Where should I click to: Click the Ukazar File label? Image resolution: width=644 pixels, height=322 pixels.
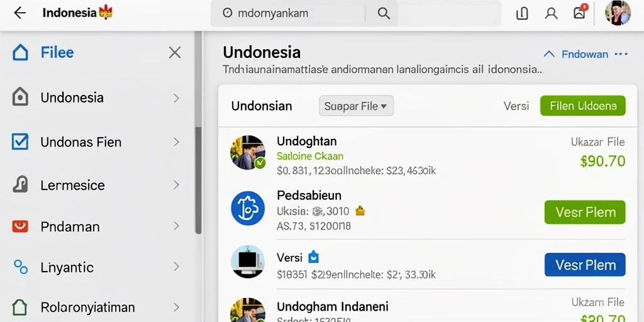pos(597,142)
